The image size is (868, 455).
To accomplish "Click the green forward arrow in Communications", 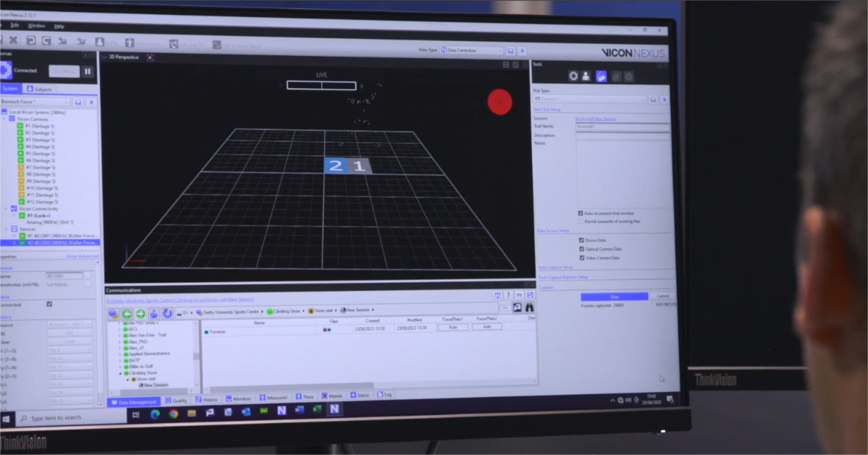I will 140,313.
